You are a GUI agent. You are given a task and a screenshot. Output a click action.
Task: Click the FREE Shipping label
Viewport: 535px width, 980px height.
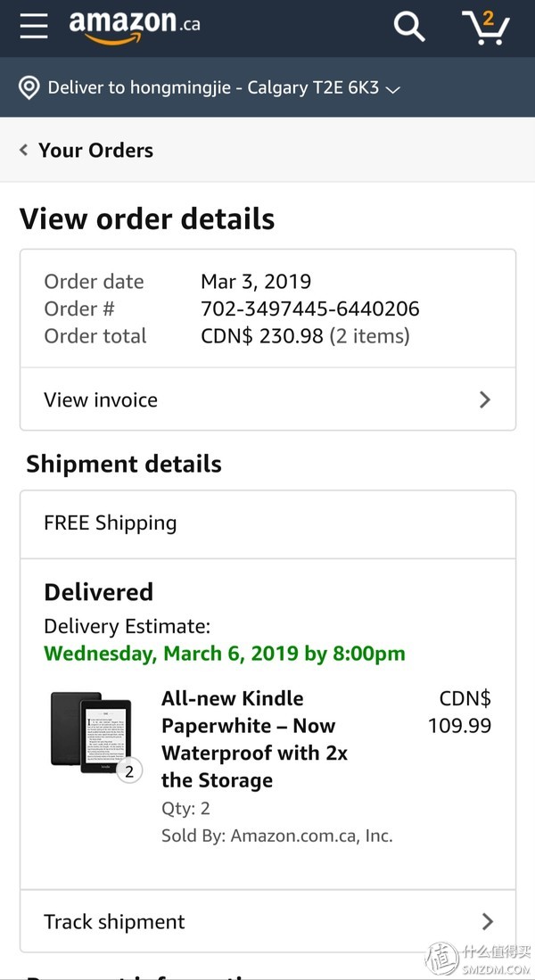coord(111,523)
